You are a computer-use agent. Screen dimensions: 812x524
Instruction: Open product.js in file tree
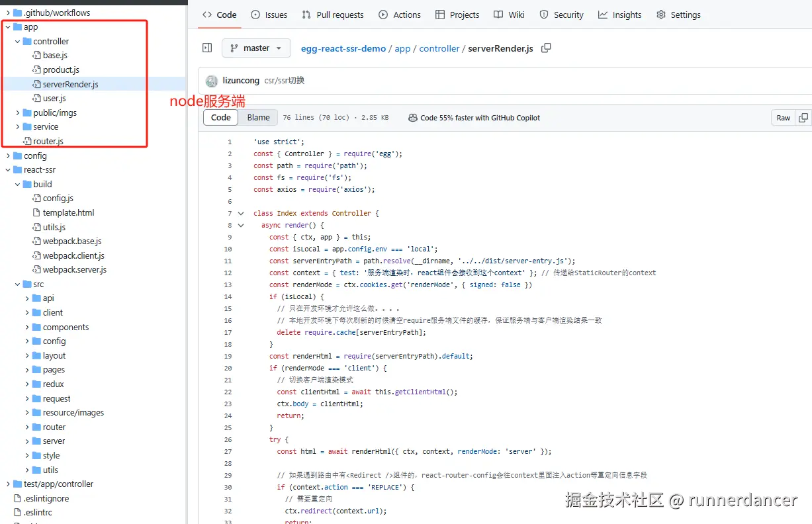pos(61,69)
